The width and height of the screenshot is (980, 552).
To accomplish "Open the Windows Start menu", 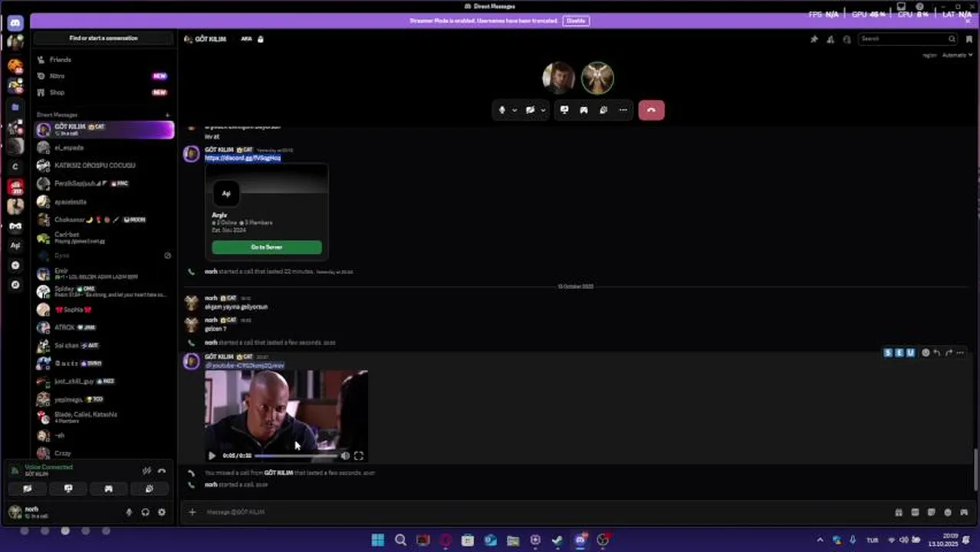I will pos(378,540).
